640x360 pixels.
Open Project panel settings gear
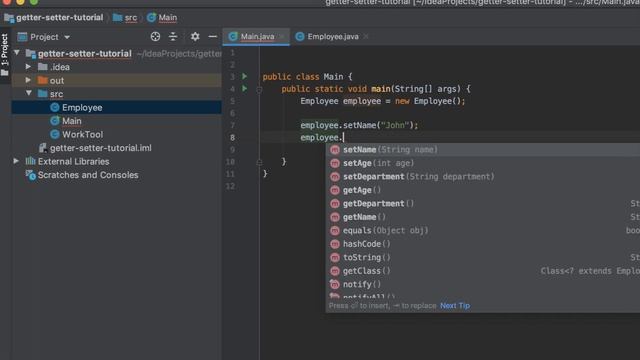tap(195, 37)
